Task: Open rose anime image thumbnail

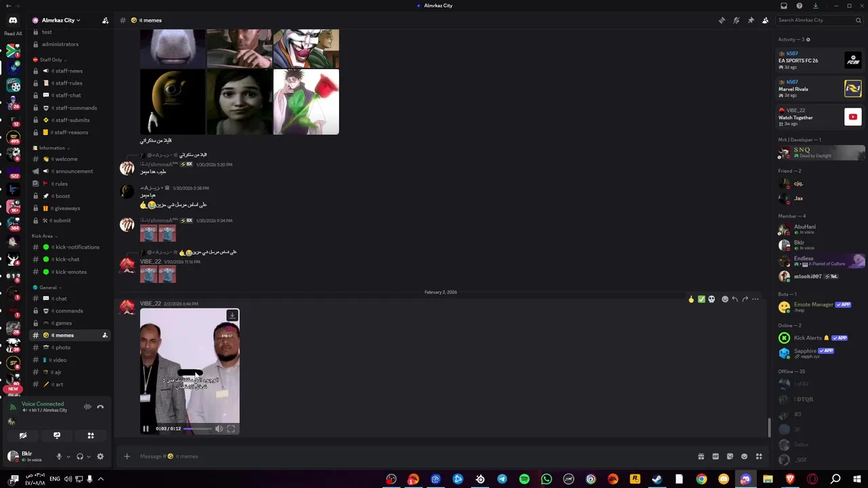Action: click(x=306, y=102)
